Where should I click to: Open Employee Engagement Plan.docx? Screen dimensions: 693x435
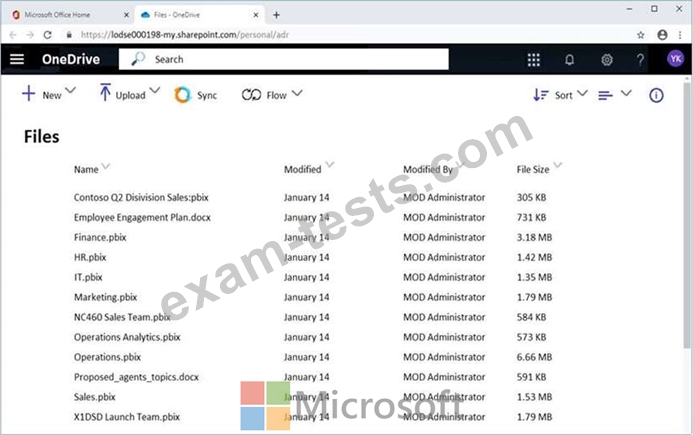pos(142,218)
